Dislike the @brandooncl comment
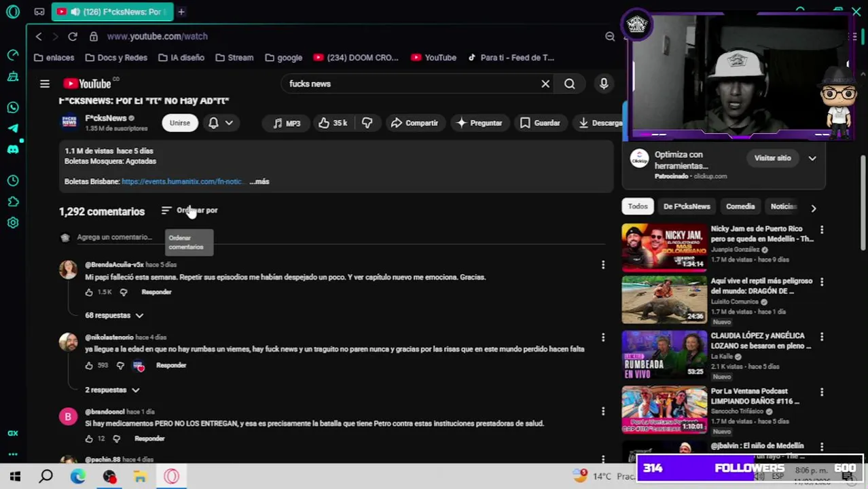 pos(116,439)
